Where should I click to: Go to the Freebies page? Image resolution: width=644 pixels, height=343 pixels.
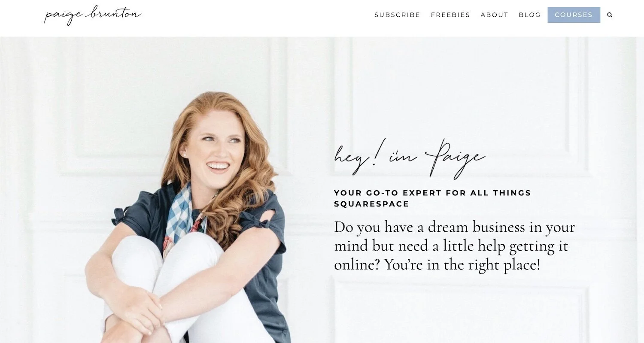[450, 15]
